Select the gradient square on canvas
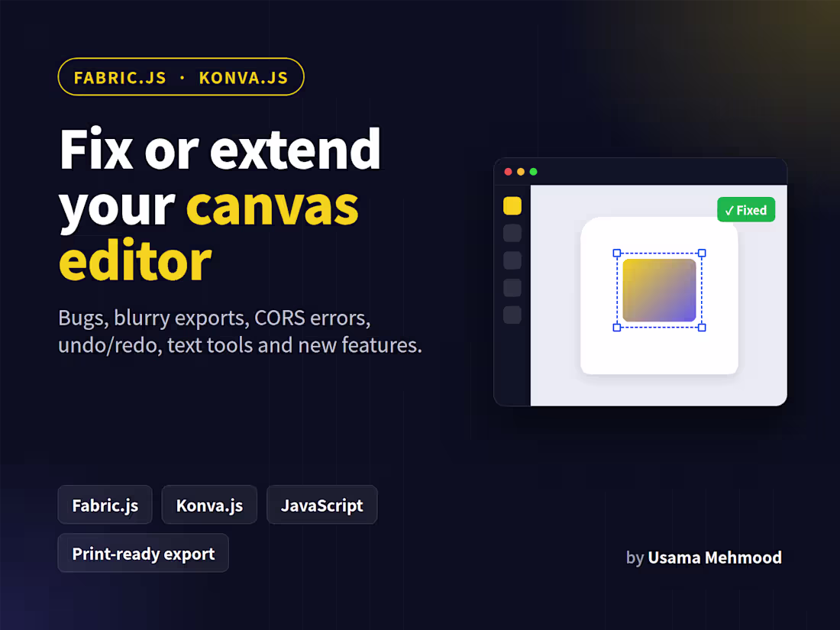 point(660,290)
